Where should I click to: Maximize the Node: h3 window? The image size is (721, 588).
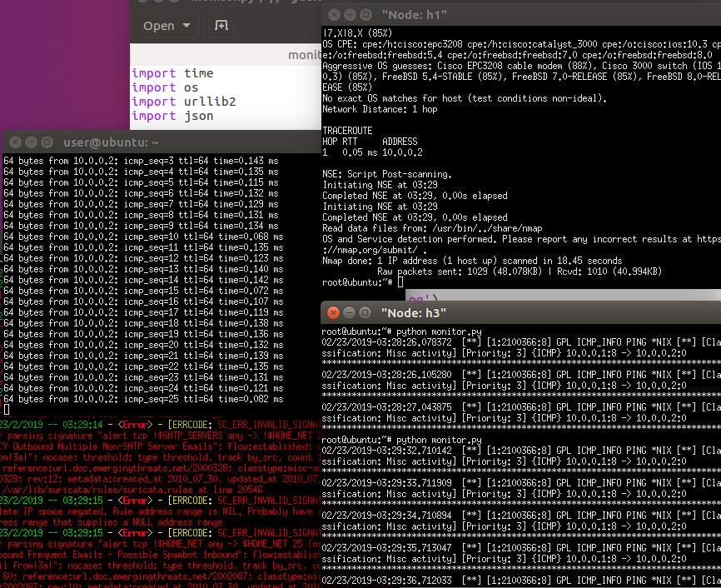pos(365,313)
